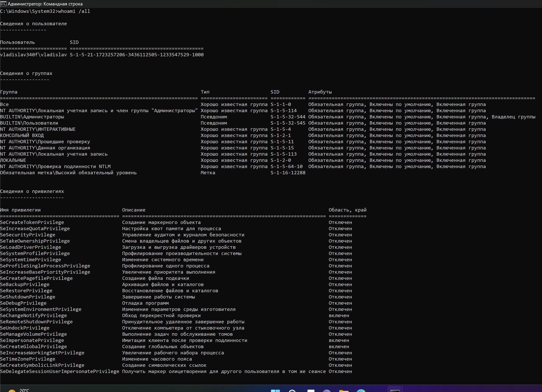542x392 pixels.
Task: Click the 'Атрибуты' column header
Action: tap(320, 92)
